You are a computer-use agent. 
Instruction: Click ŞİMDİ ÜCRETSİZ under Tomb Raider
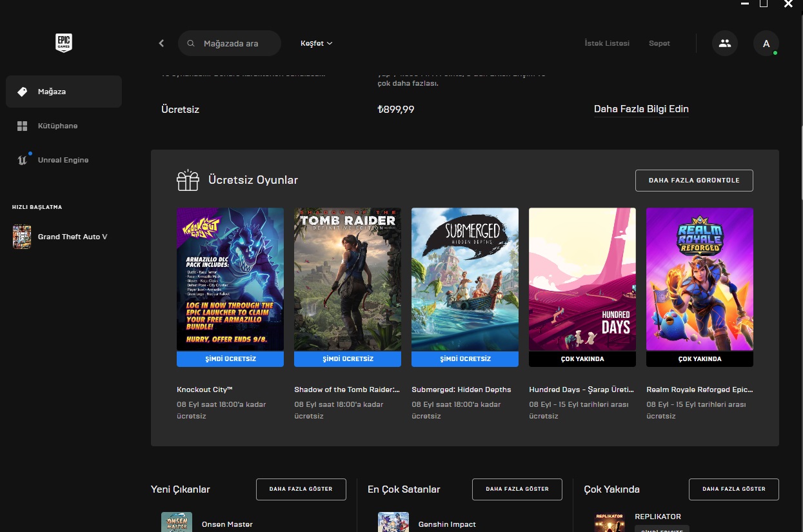click(348, 359)
